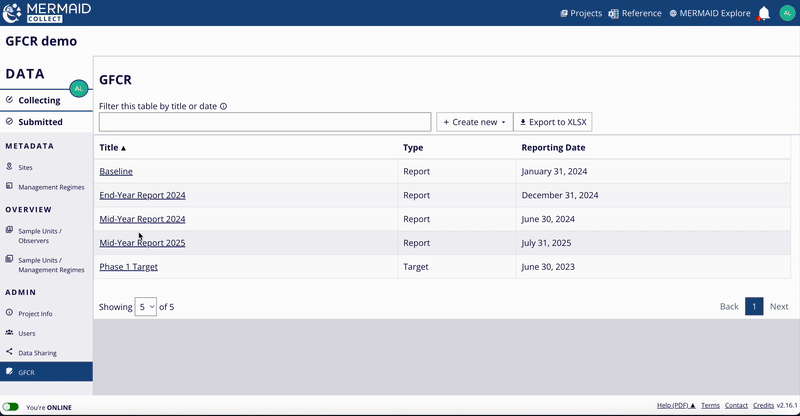
Task: Open the Showing rows-per-page dropdown
Action: coord(145,307)
